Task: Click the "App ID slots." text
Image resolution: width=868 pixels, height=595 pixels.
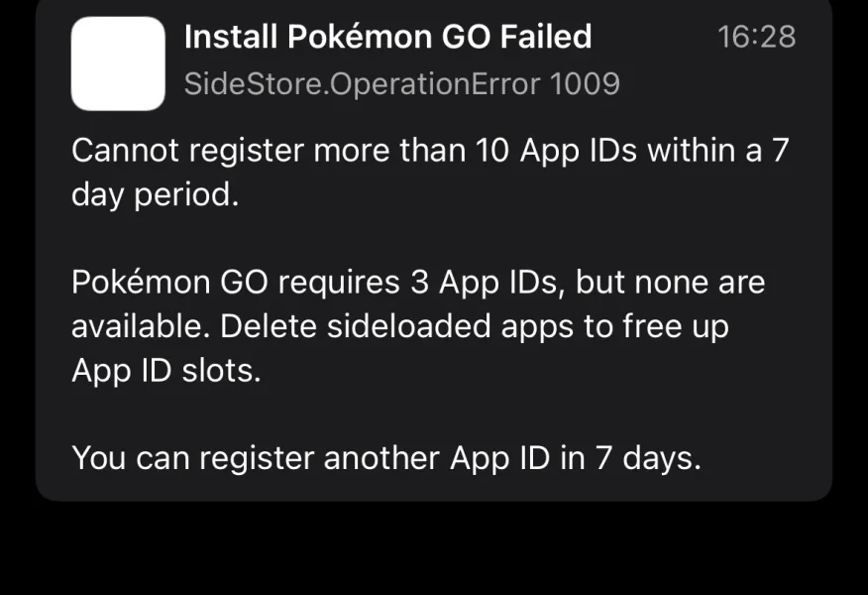Action: point(165,370)
